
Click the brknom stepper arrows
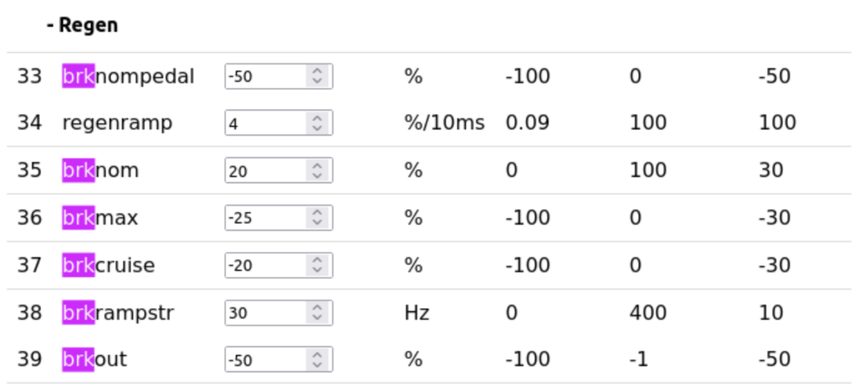317,170
